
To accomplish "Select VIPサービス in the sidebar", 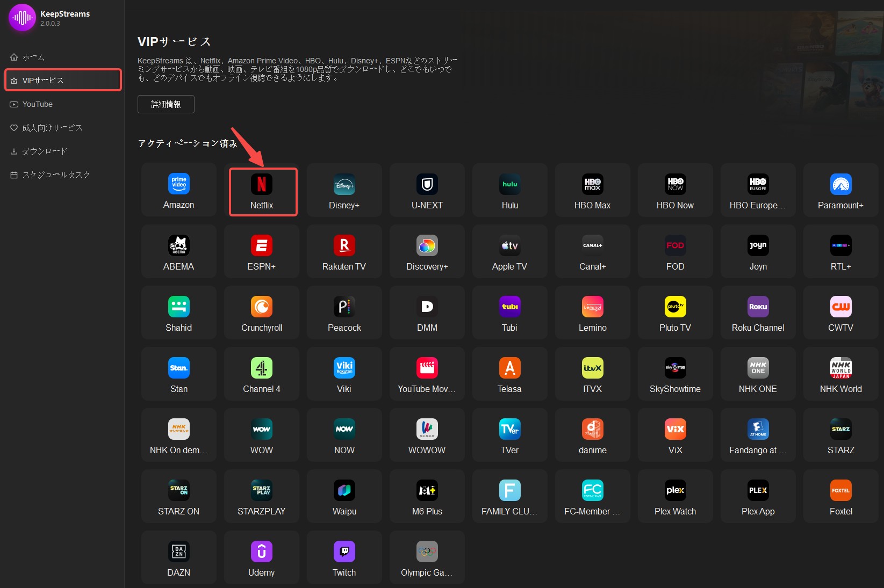I will click(62, 81).
